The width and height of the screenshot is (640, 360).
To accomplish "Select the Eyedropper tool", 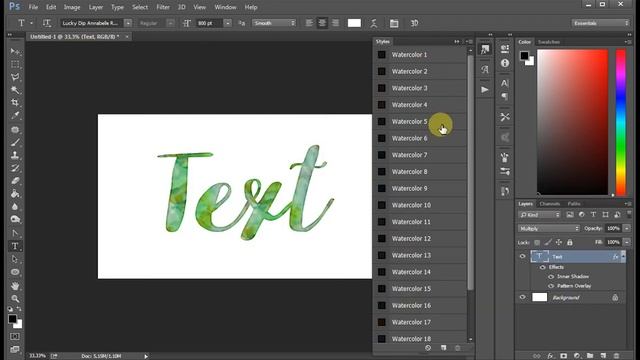I will point(15,116).
